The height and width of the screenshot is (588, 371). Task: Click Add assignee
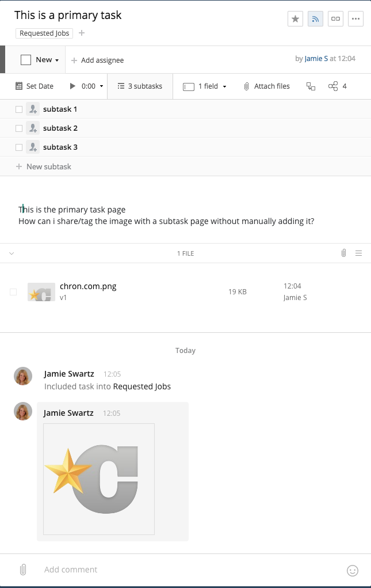pos(97,60)
